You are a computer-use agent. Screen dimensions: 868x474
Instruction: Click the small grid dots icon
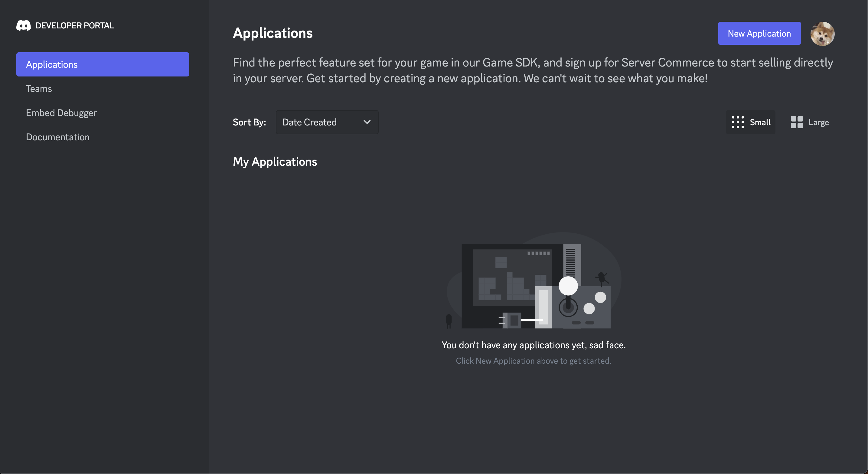738,122
